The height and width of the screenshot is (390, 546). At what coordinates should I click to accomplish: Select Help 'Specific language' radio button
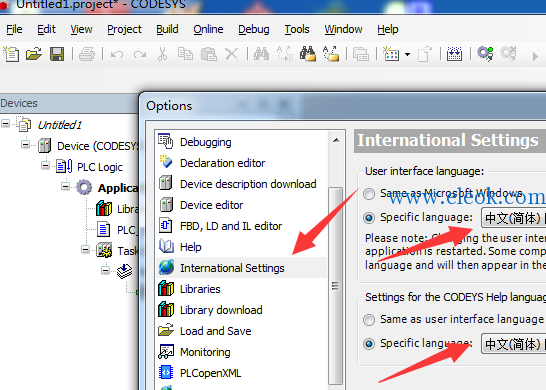coord(369,344)
